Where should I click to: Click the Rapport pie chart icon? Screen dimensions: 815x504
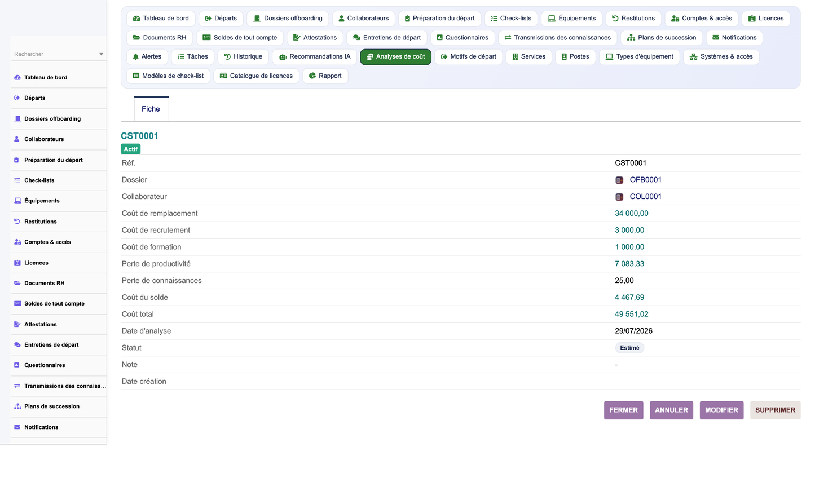point(312,76)
